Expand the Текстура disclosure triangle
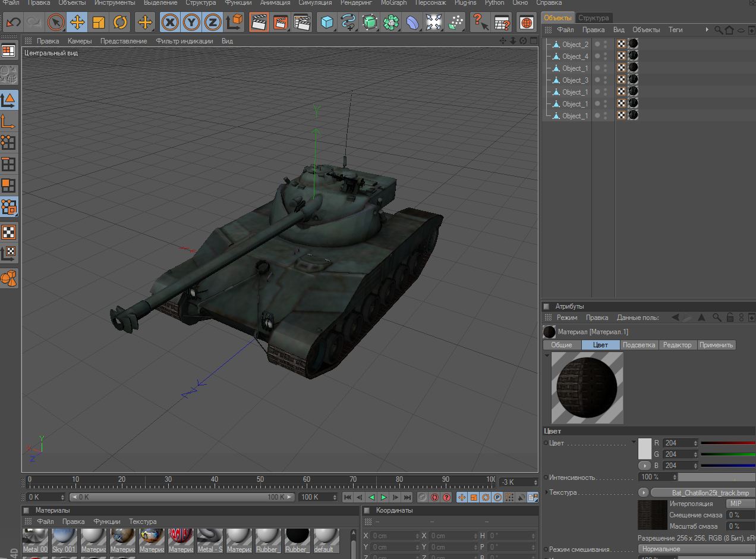The image size is (756, 559). coord(547,492)
